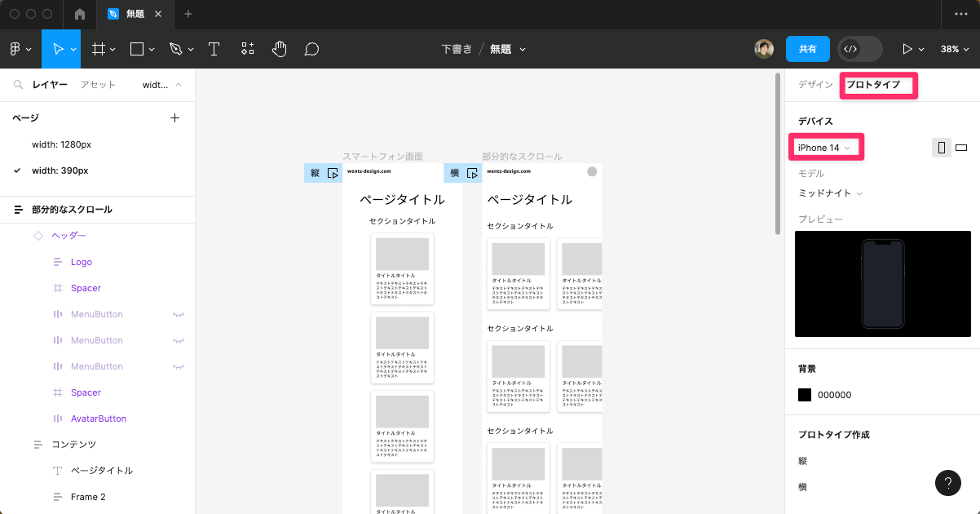Select the Pen tool
This screenshot has height=514, width=980.
[x=175, y=49]
